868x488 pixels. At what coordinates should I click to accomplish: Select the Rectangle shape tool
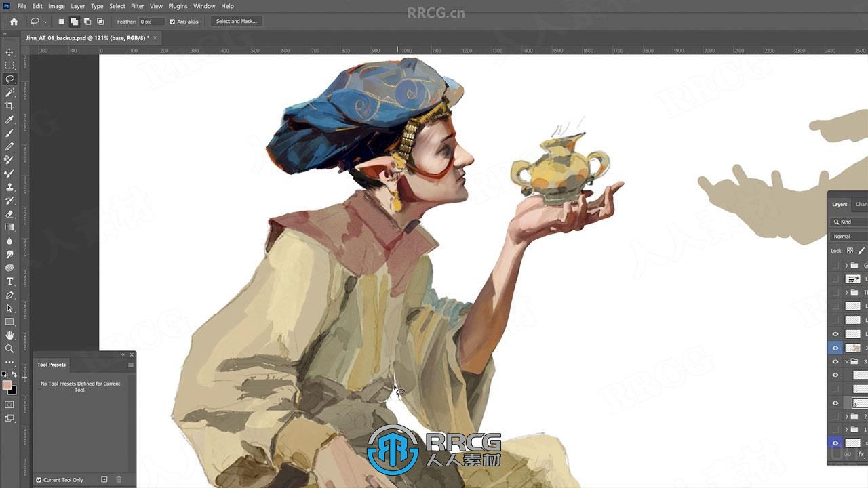coord(9,322)
